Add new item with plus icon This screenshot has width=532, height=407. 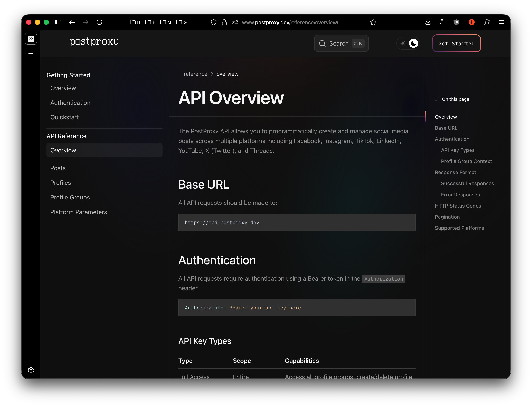(x=31, y=54)
